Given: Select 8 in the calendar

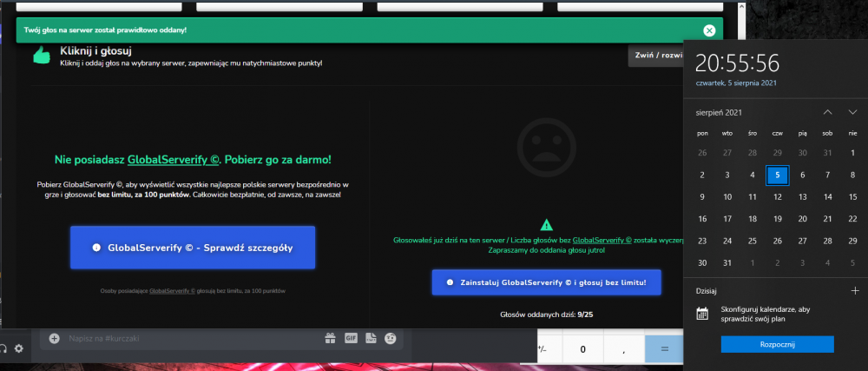Looking at the screenshot, I should tap(852, 175).
